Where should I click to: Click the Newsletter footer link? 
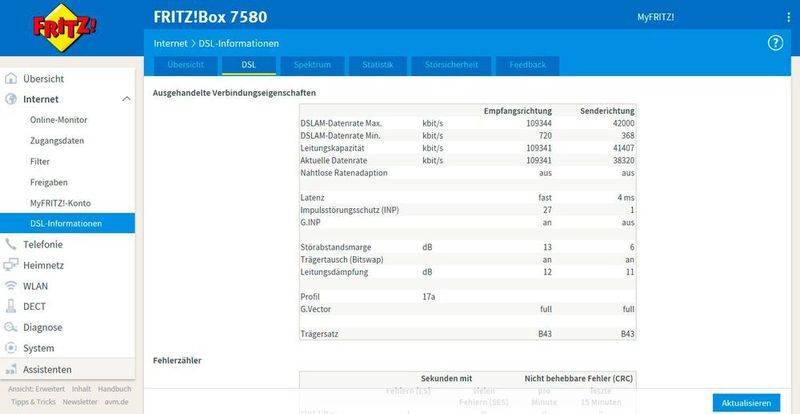tap(80, 402)
